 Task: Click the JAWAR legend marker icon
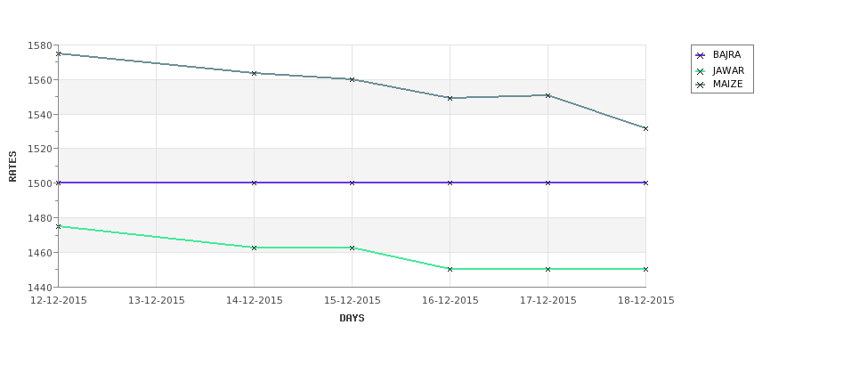(x=701, y=71)
